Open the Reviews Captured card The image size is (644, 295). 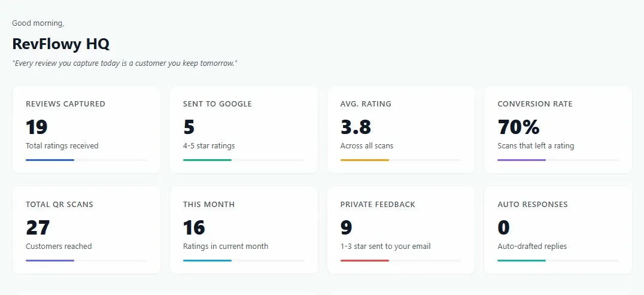[x=86, y=129]
